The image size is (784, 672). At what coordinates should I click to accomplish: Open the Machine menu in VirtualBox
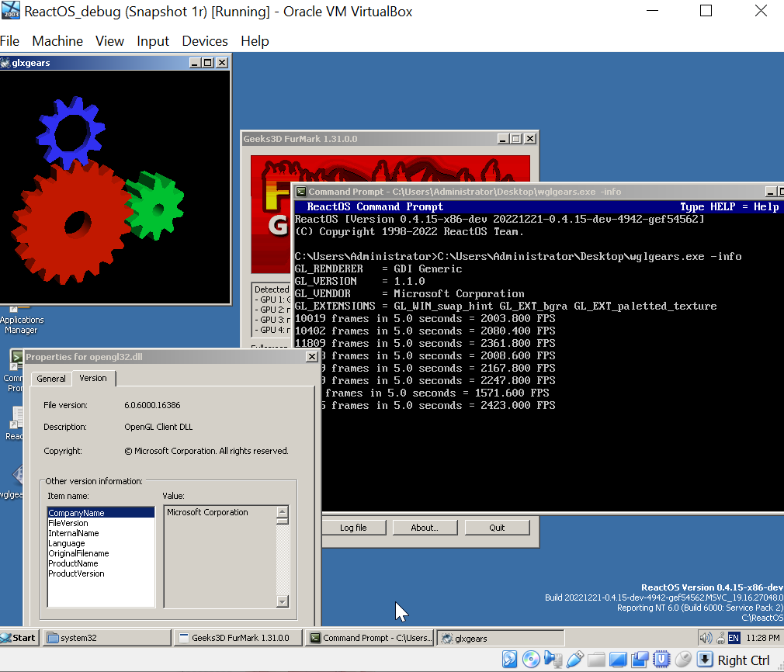(57, 41)
